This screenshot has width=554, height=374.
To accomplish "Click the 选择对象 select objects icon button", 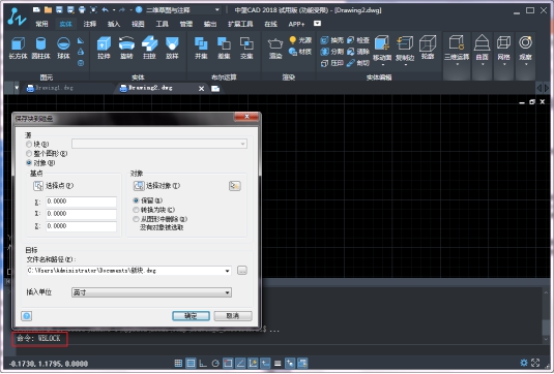I will pos(138,186).
